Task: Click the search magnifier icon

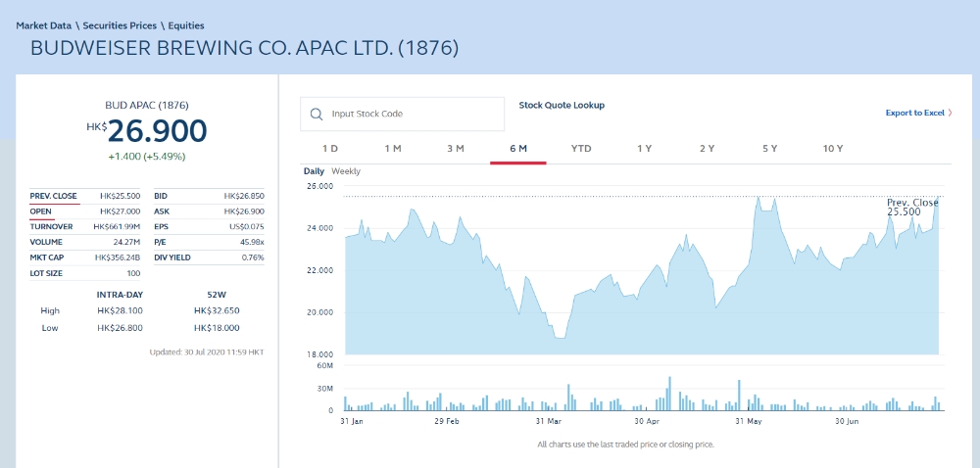Action: (x=317, y=114)
